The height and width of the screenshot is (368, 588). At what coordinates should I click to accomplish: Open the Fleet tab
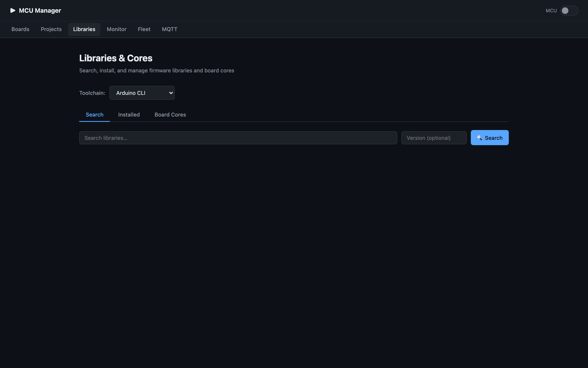click(x=144, y=29)
